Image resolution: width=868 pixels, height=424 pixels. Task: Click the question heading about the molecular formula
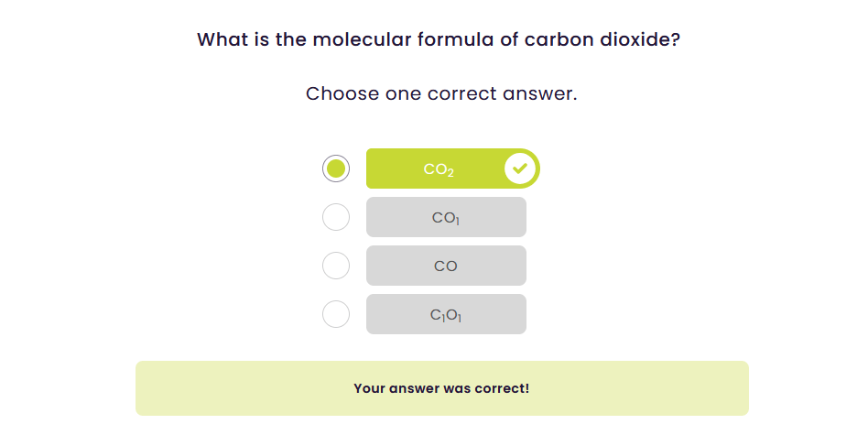(x=439, y=40)
